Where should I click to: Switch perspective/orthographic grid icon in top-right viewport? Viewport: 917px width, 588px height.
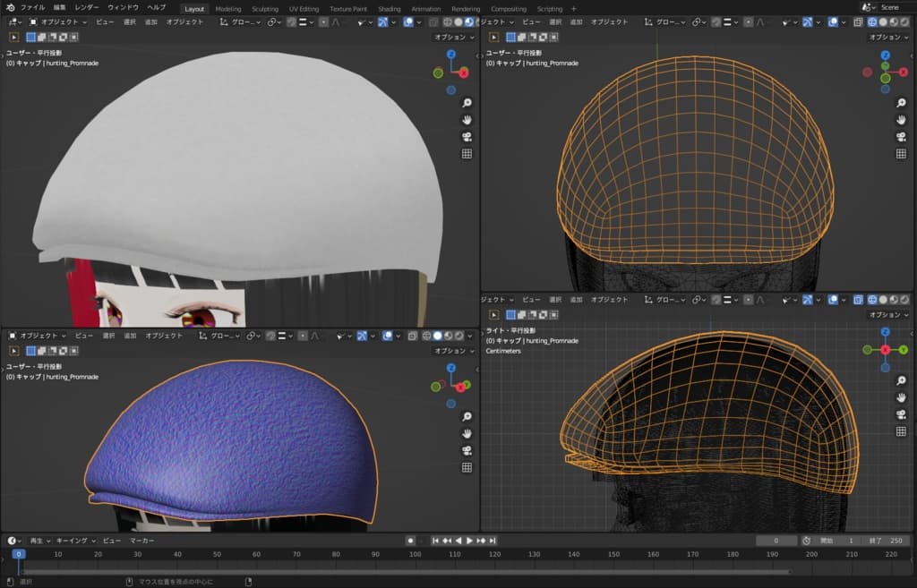pyautogui.click(x=901, y=153)
